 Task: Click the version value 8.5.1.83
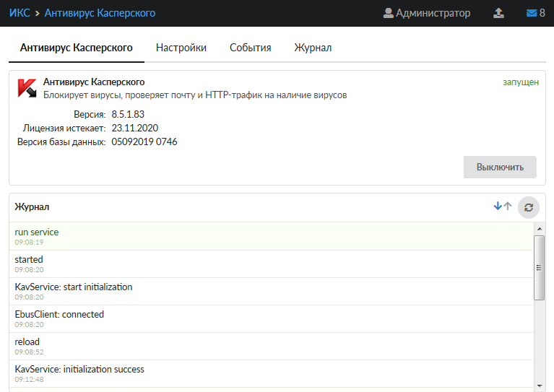[x=128, y=114]
